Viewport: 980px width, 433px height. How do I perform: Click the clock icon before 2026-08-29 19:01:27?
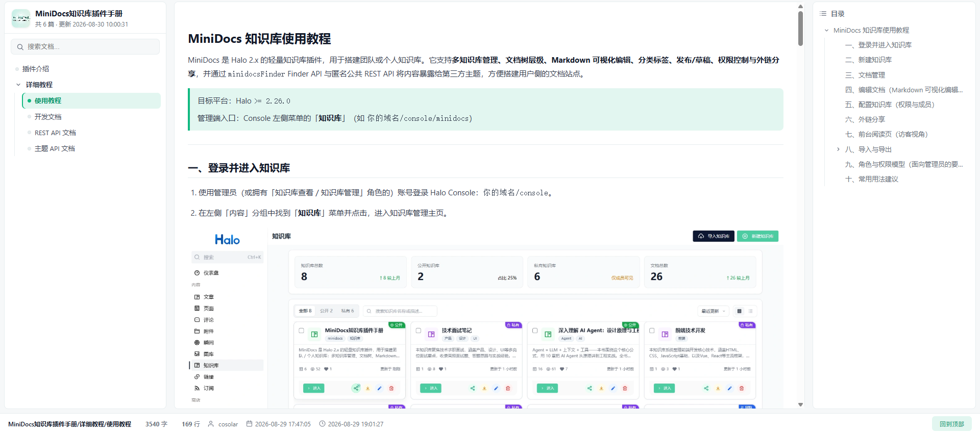pos(322,424)
